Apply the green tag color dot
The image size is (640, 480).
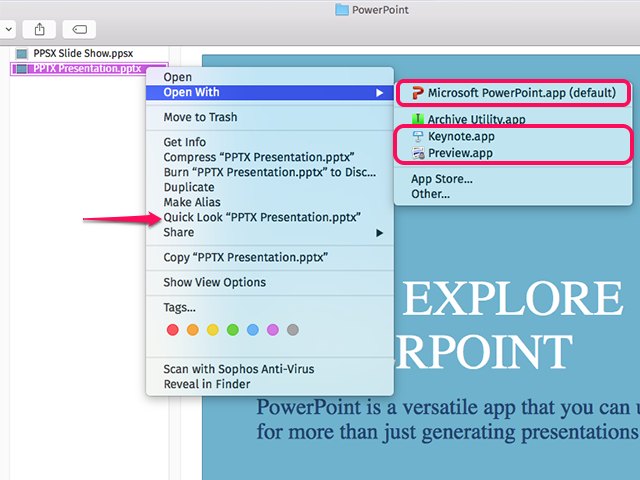pyautogui.click(x=232, y=330)
